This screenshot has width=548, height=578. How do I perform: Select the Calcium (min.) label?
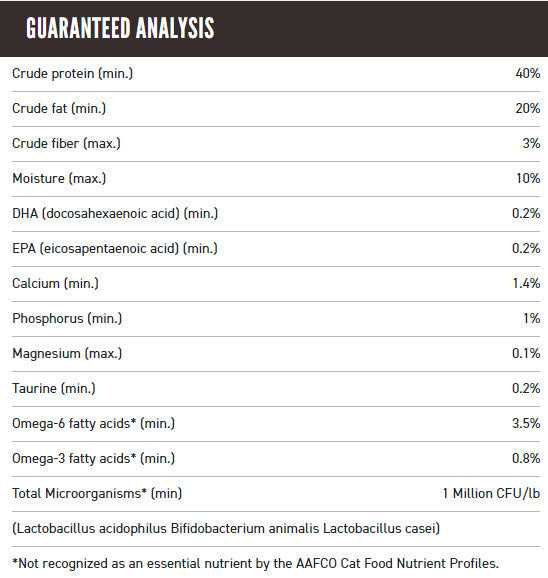pyautogui.click(x=55, y=284)
